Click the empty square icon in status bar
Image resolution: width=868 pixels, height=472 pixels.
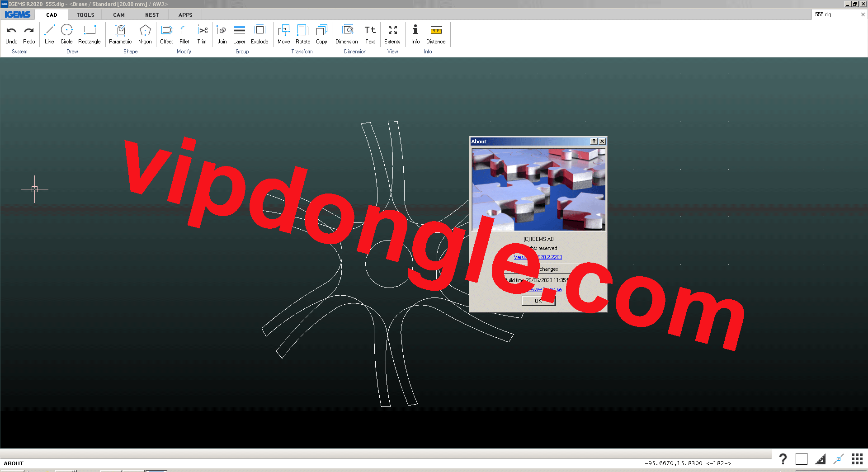coord(802,459)
